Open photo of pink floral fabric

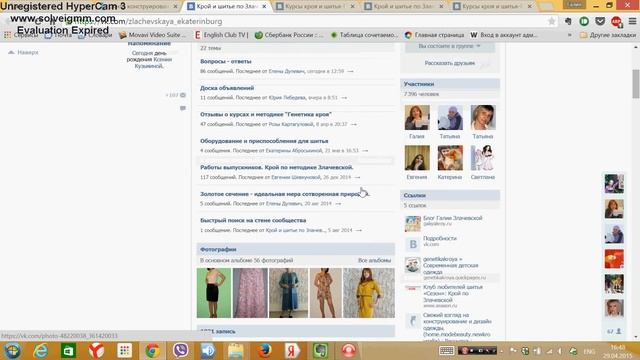(250, 293)
